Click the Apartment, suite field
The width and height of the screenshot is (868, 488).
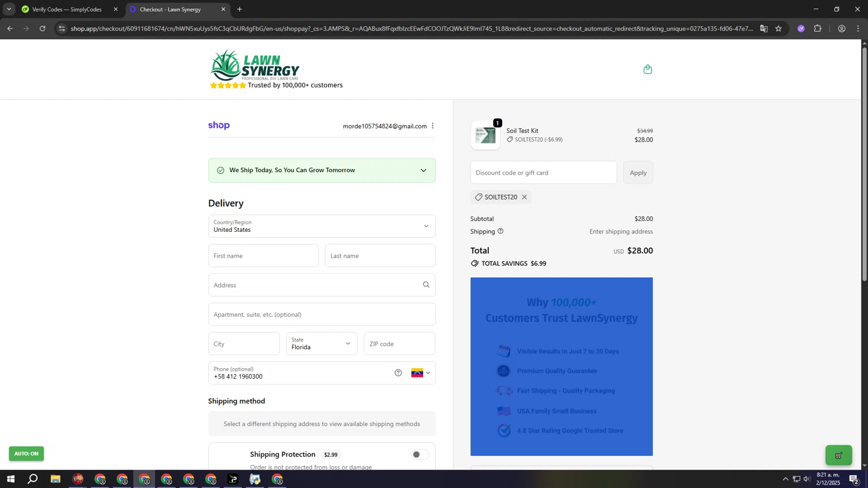pos(322,315)
